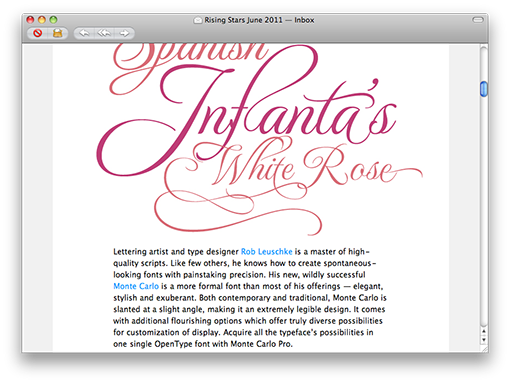Toggle toolbar visibility with the pill button
The width and height of the screenshot is (510, 383).
478,20
